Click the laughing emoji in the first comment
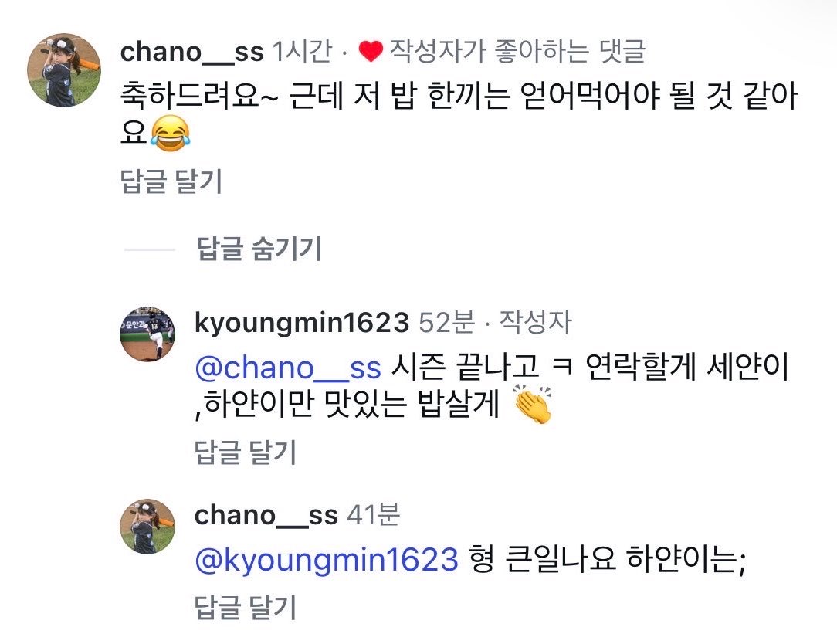The height and width of the screenshot is (644, 837). click(x=171, y=133)
